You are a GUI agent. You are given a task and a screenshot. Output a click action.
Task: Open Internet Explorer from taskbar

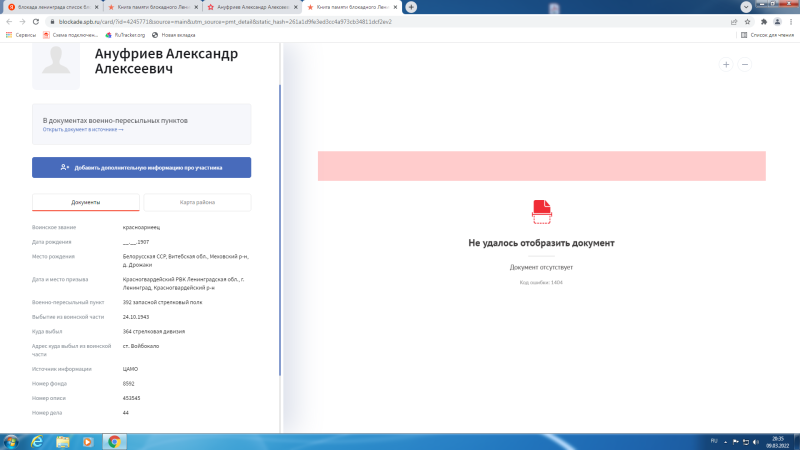[36, 441]
